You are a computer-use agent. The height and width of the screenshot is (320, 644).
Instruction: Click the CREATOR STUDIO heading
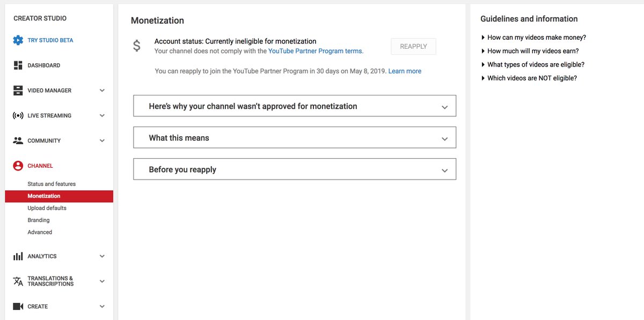tap(40, 18)
